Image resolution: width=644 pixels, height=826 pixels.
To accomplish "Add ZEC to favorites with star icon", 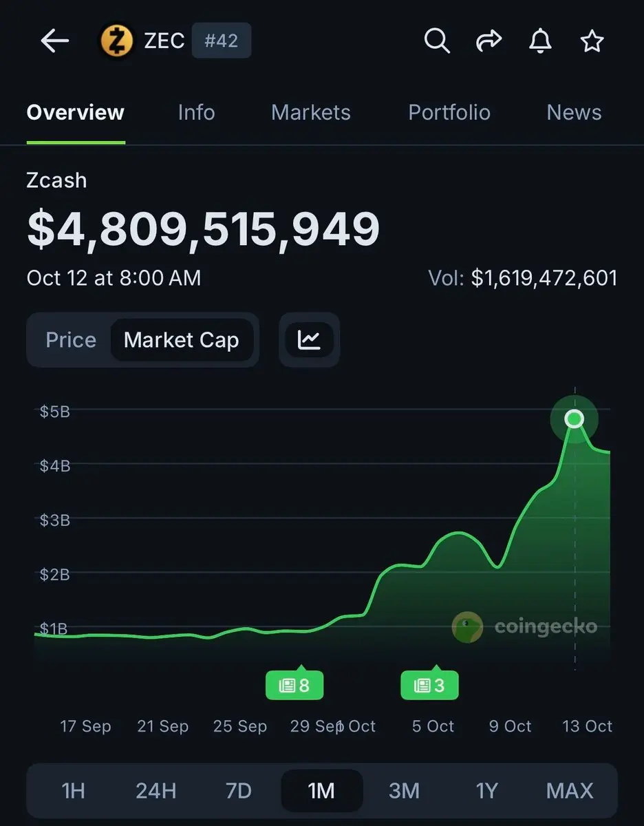I will pos(592,41).
